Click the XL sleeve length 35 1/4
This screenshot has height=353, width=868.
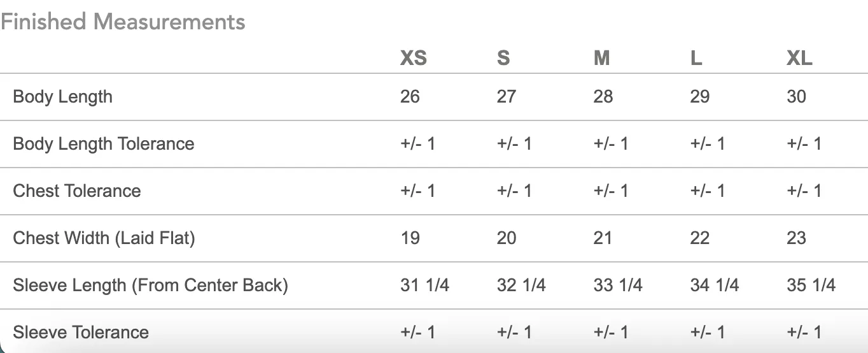(x=811, y=285)
